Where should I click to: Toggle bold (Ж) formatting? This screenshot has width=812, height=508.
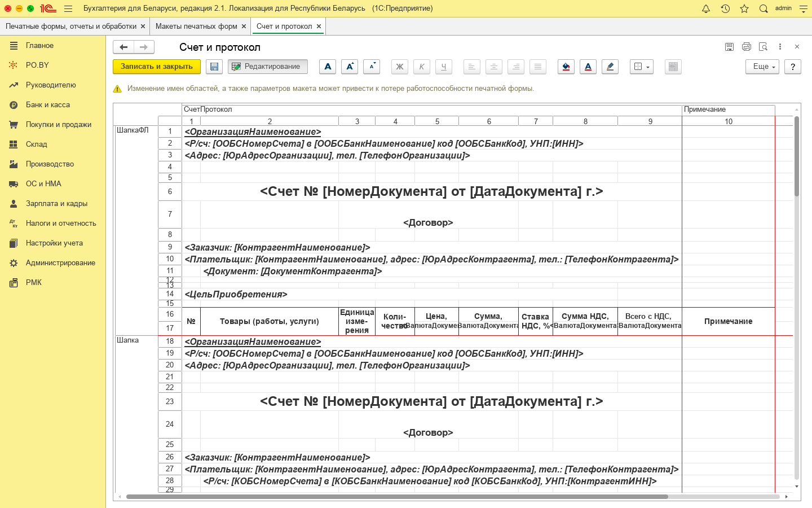[400, 67]
